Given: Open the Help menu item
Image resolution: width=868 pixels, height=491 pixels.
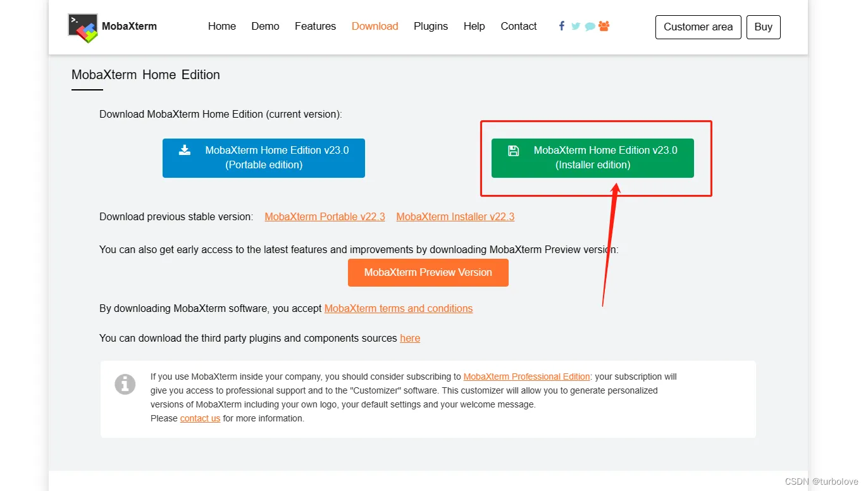Looking at the screenshot, I should coord(474,26).
